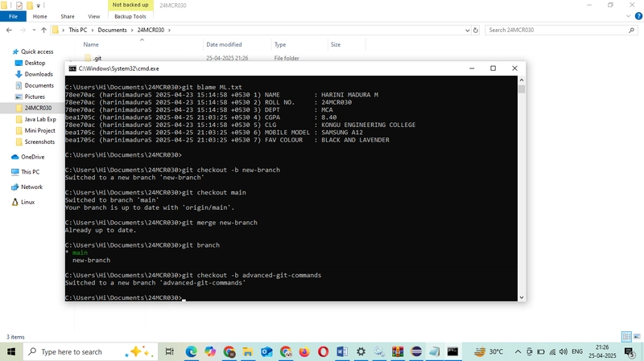Open Quick Access toolbar customize dropdown

tap(39, 6)
